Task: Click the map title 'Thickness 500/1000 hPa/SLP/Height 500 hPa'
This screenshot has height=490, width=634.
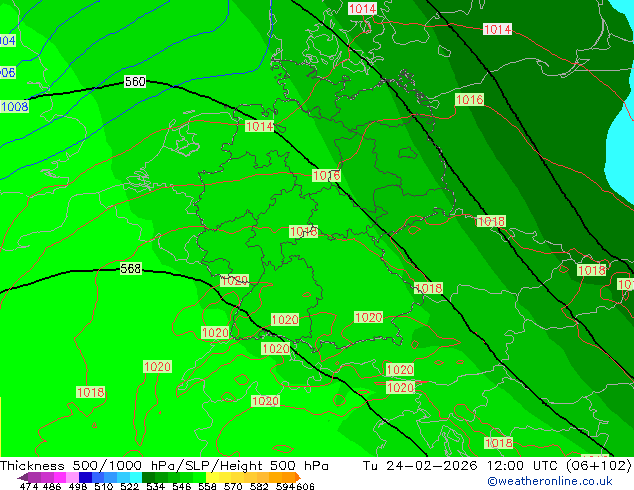Action: coord(164,466)
